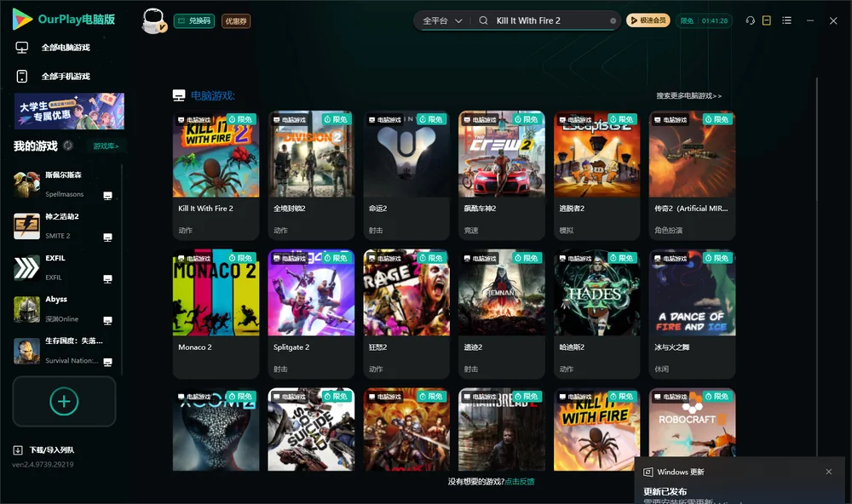Viewport: 852px width, 504px height.
Task: Open the Suicide Squad game card
Action: click(x=311, y=429)
